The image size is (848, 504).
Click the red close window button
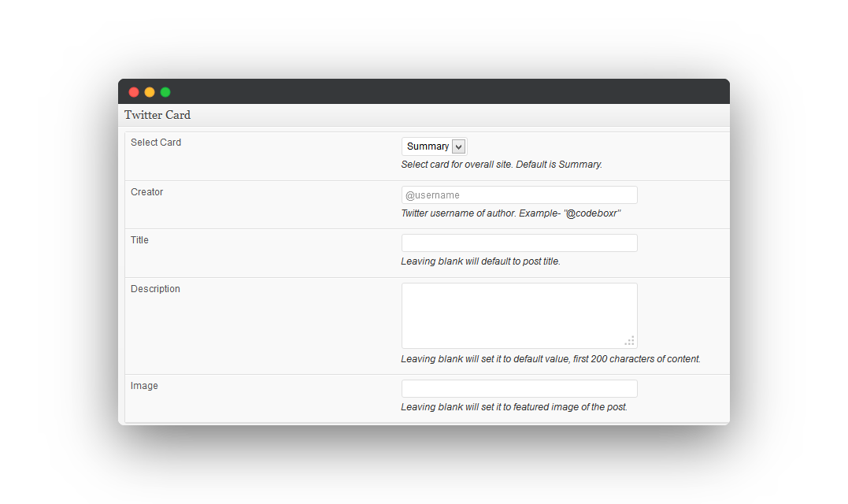134,92
